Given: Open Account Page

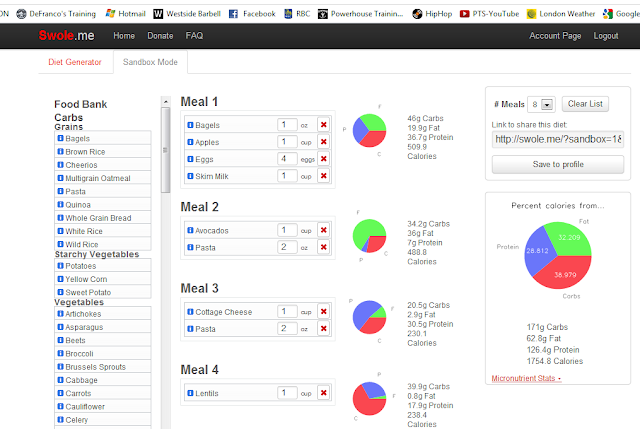Looking at the screenshot, I should (555, 36).
